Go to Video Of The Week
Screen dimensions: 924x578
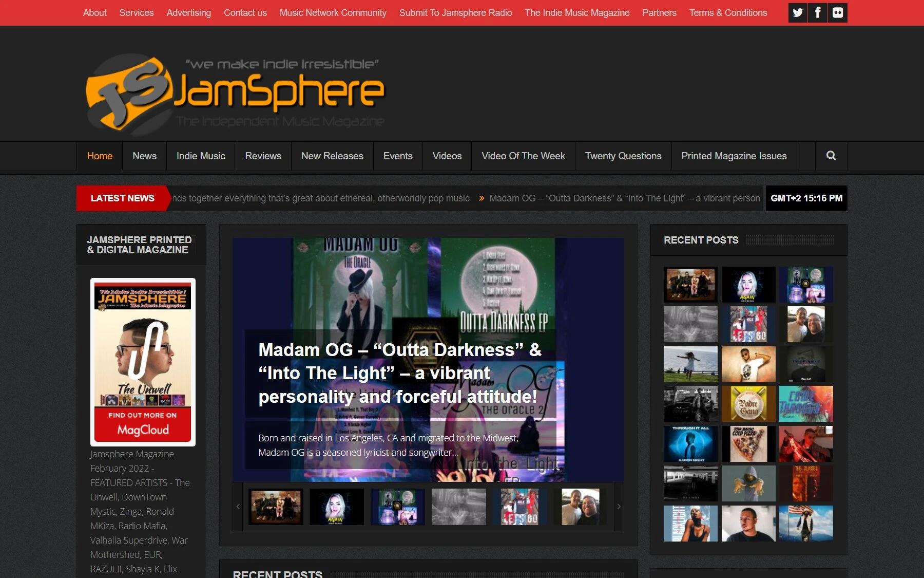[x=523, y=156]
